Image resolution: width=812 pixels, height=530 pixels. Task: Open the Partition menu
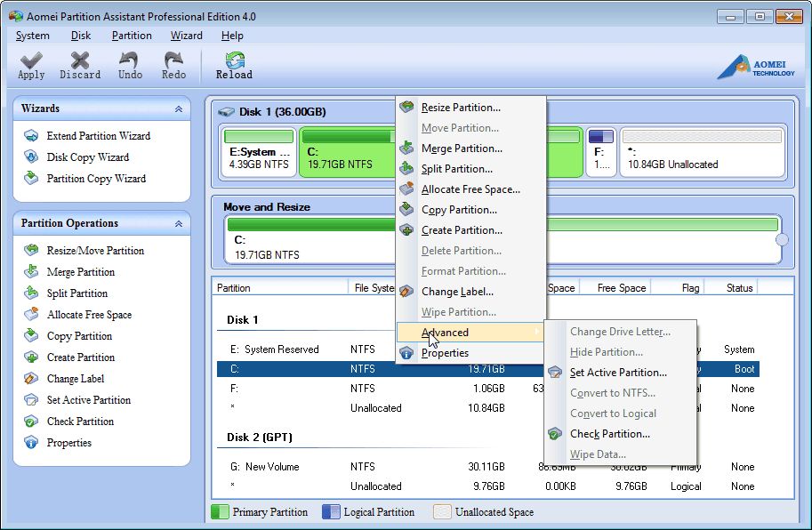click(132, 36)
